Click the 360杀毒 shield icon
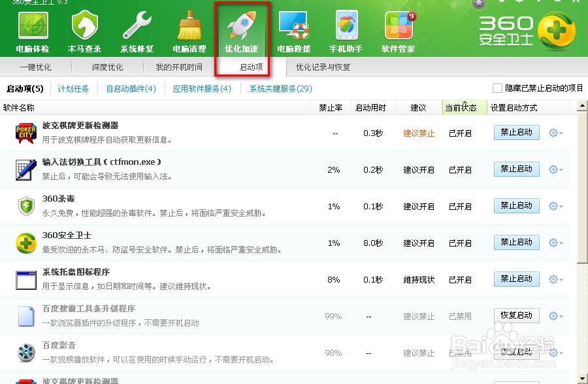 26,207
